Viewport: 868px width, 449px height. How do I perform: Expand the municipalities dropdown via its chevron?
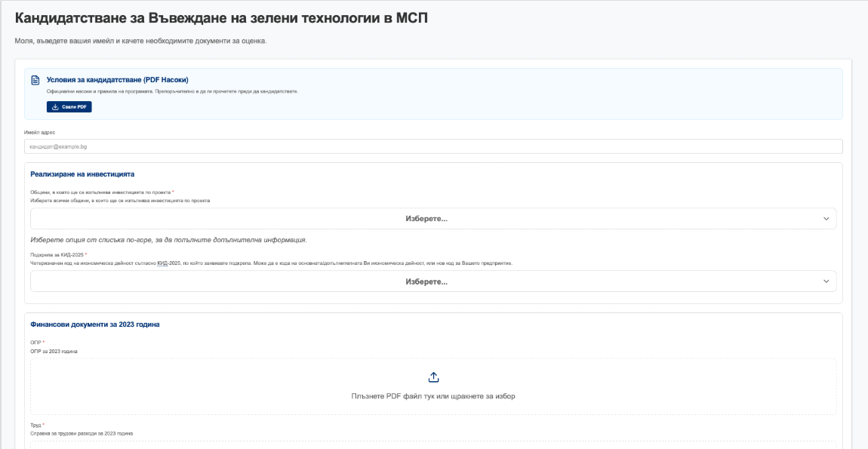coord(826,219)
